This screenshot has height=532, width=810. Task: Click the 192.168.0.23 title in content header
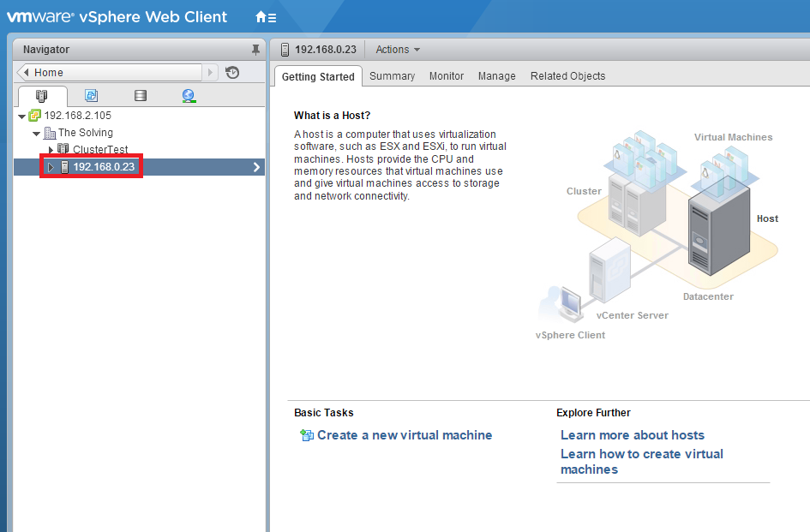click(x=326, y=50)
